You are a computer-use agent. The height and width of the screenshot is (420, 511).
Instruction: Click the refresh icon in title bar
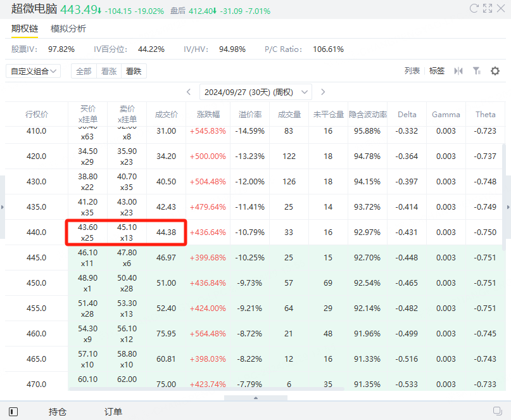(x=474, y=8)
